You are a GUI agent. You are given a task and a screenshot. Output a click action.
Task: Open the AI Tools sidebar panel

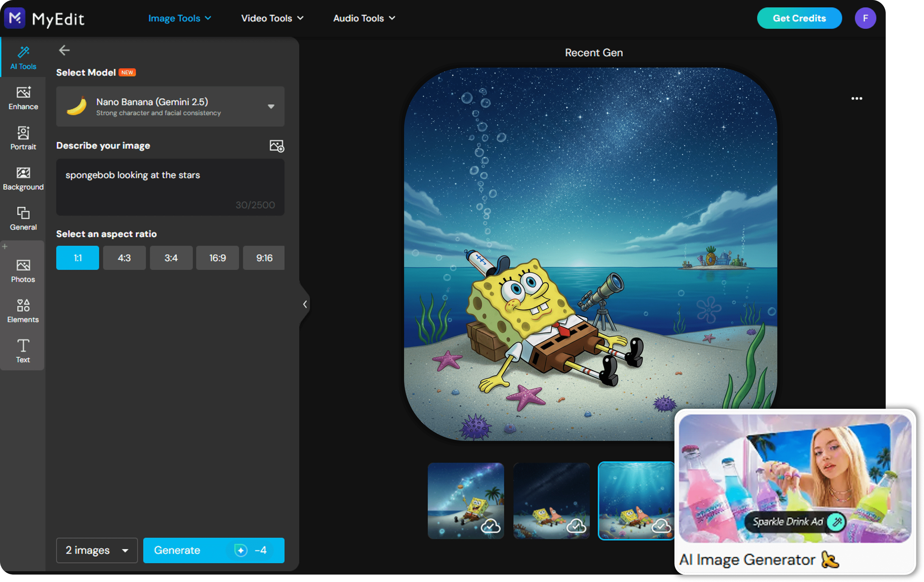23,57
